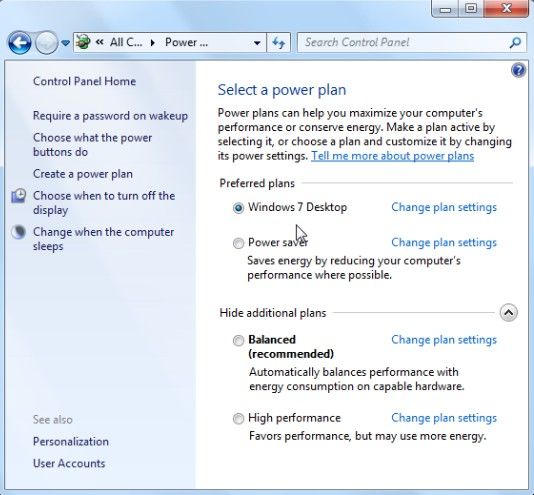
Task: Open the blue Help question mark icon
Action: coord(518,71)
